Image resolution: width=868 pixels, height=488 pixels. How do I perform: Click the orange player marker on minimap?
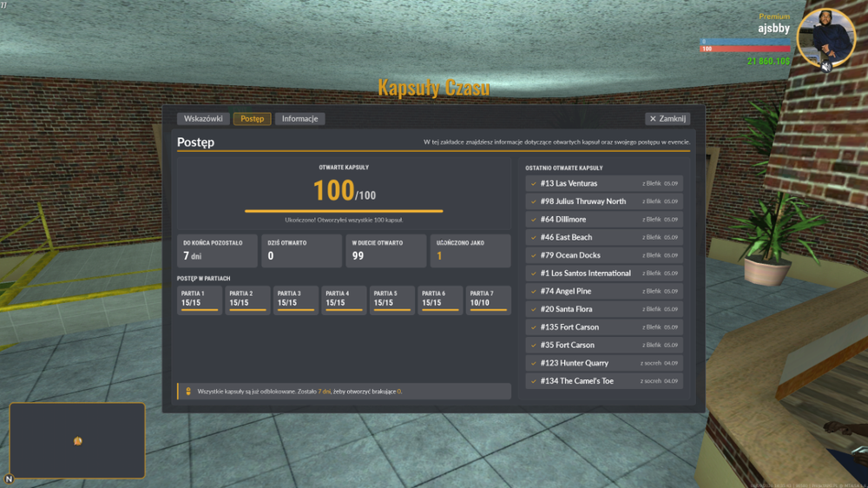coord(78,441)
